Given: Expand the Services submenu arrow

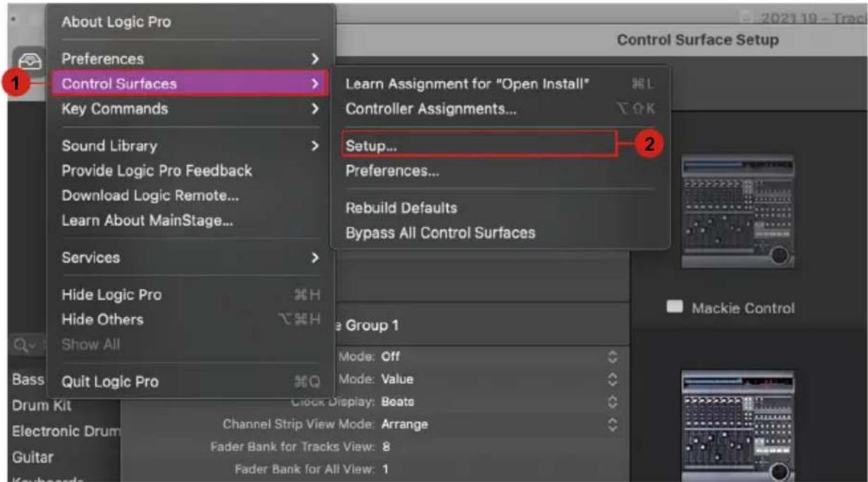Looking at the screenshot, I should tap(315, 257).
